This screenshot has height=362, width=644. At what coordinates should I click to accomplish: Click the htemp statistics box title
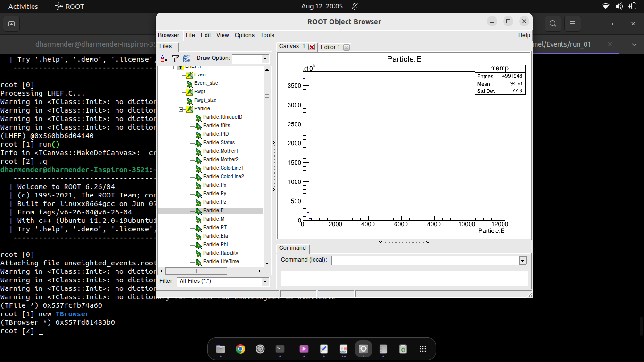[x=499, y=68]
